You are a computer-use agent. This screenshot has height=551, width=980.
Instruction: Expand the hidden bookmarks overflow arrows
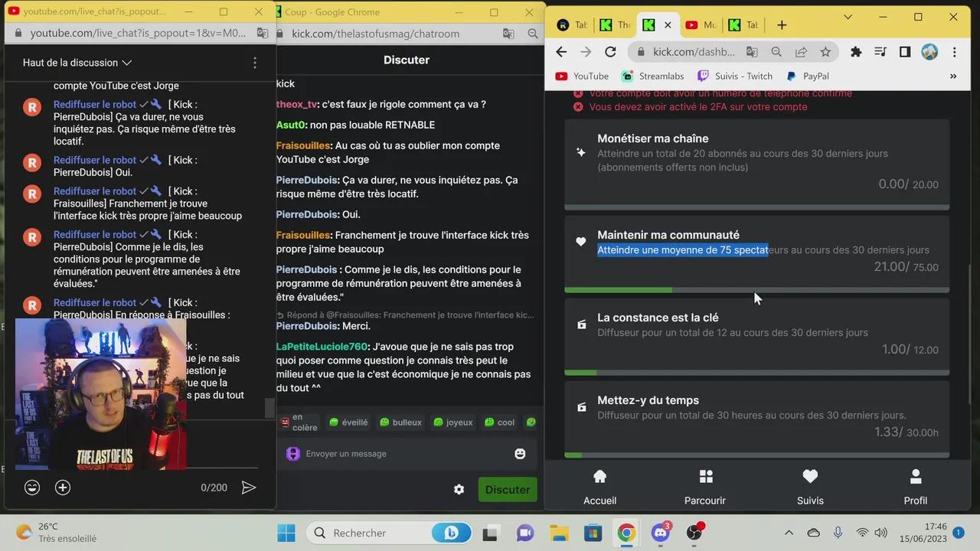click(953, 77)
